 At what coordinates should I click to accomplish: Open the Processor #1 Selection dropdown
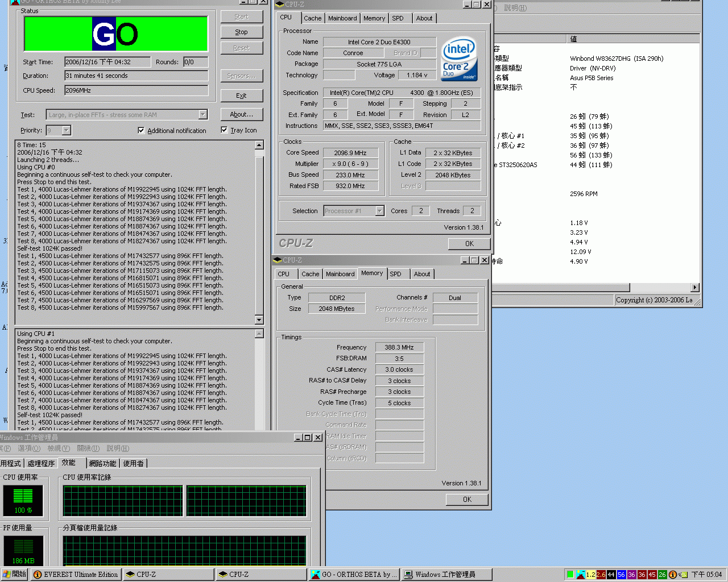[x=379, y=211]
